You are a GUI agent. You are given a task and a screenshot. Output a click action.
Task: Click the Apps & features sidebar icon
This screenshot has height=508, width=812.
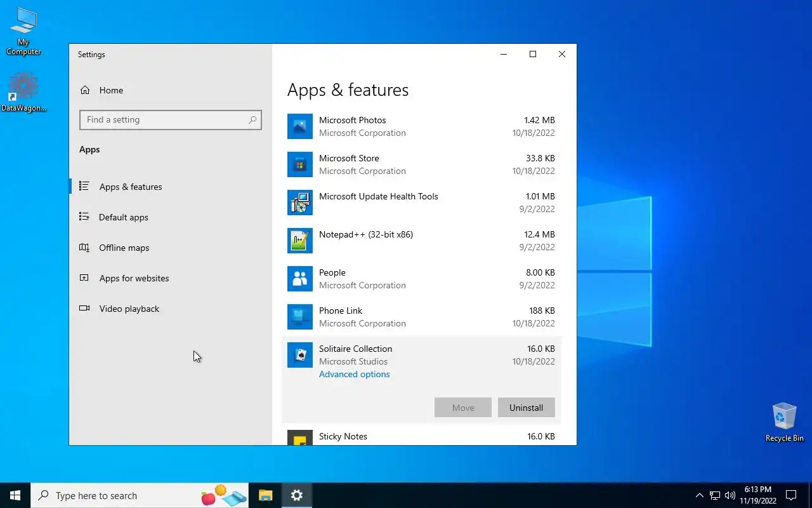84,186
